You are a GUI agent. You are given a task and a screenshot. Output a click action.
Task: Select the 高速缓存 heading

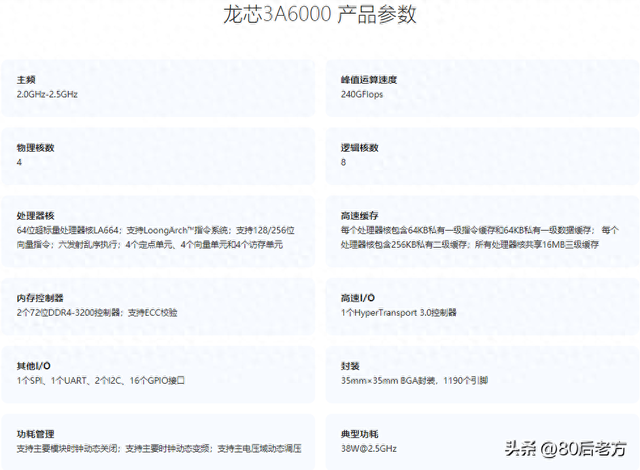coord(360,216)
